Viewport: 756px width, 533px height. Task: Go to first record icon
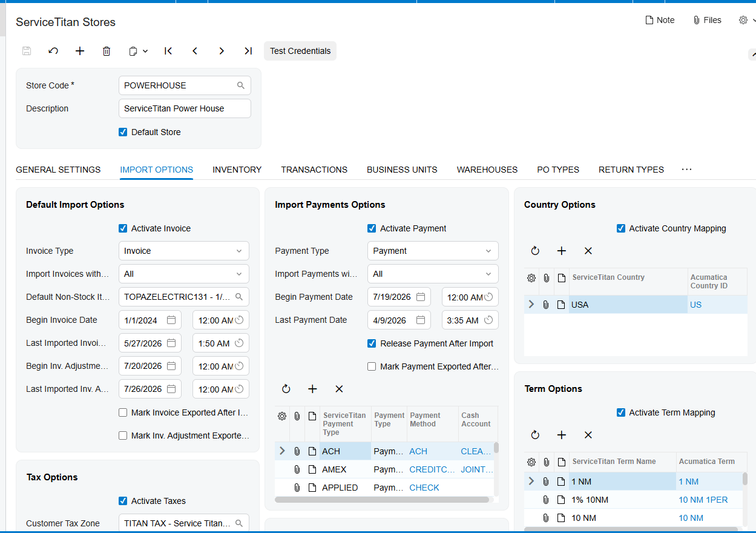168,51
